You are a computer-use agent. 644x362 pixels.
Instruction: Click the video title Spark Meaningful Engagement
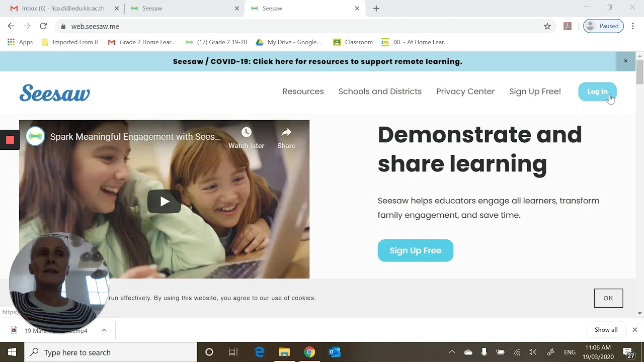click(x=135, y=137)
